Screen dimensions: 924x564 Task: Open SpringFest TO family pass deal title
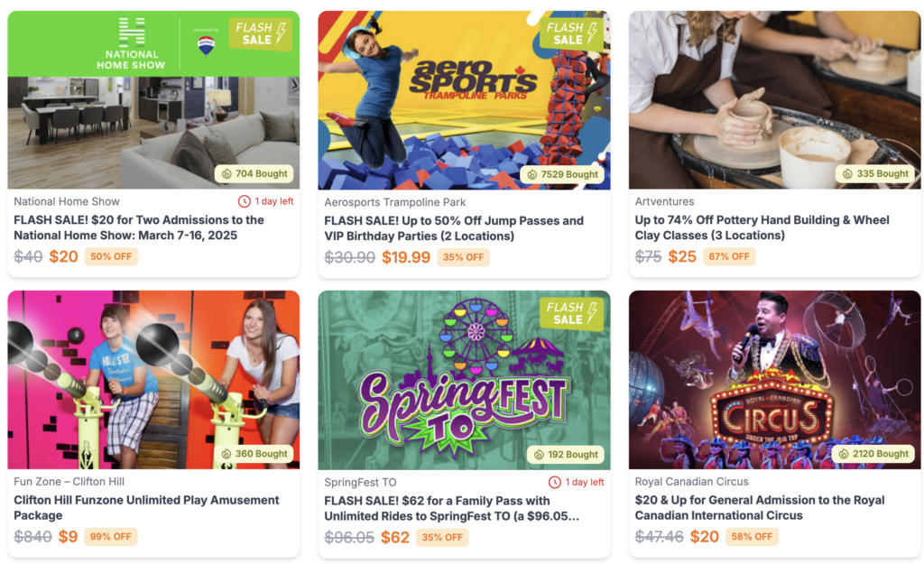coord(451,508)
